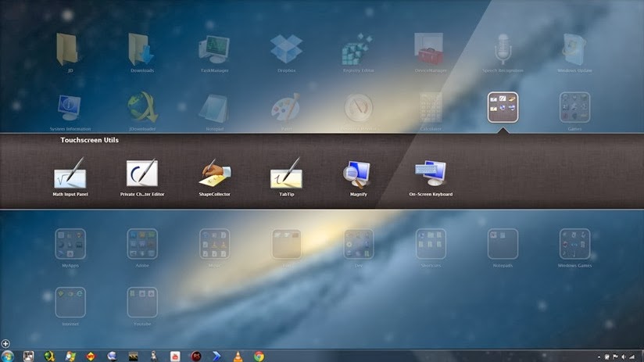The height and width of the screenshot is (362, 644).
Task: Open the Windows Start orb
Action: coord(7,356)
